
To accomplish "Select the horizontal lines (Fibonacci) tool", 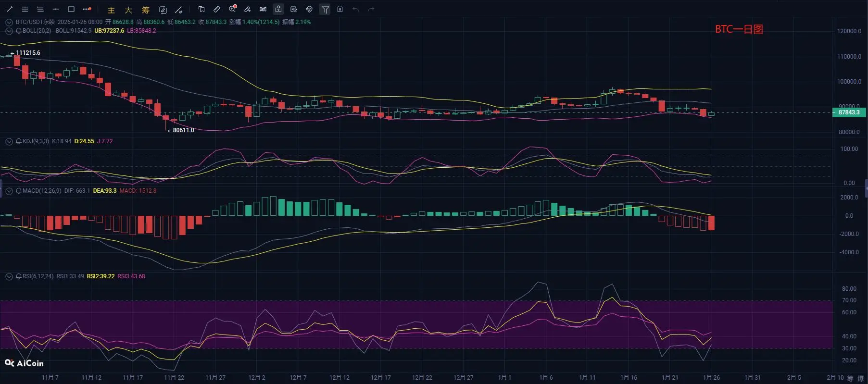I will click(x=40, y=9).
